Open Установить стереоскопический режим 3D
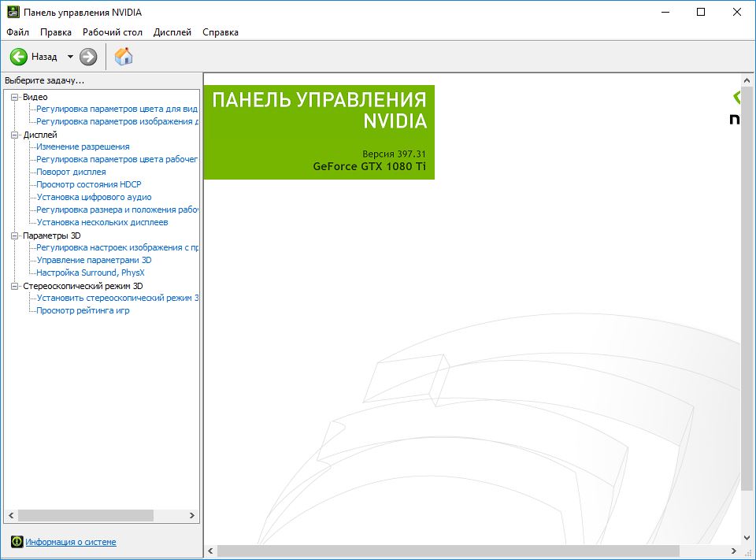The image size is (756, 560). (117, 298)
